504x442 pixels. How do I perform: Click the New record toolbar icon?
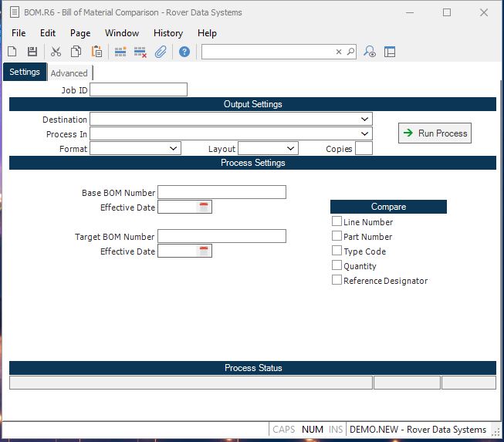(x=12, y=52)
